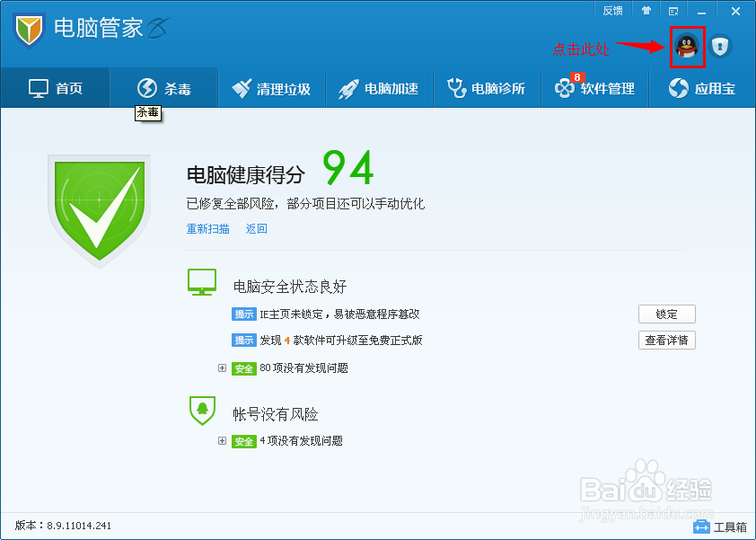Click the account shield icon by 帐号没有风险
The height and width of the screenshot is (540, 756).
[202, 411]
